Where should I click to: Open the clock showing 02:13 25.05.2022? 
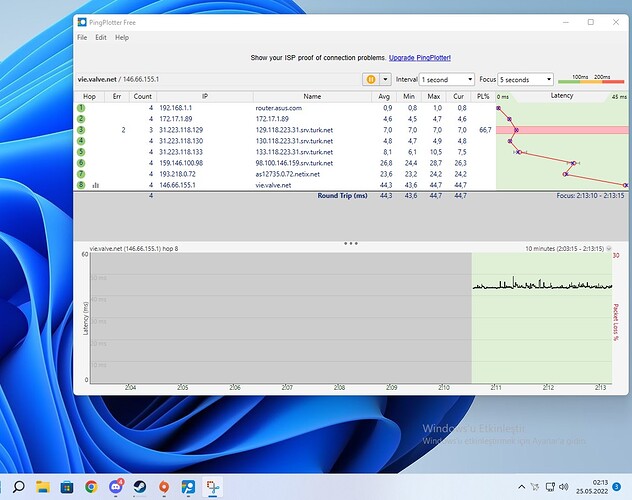592,487
